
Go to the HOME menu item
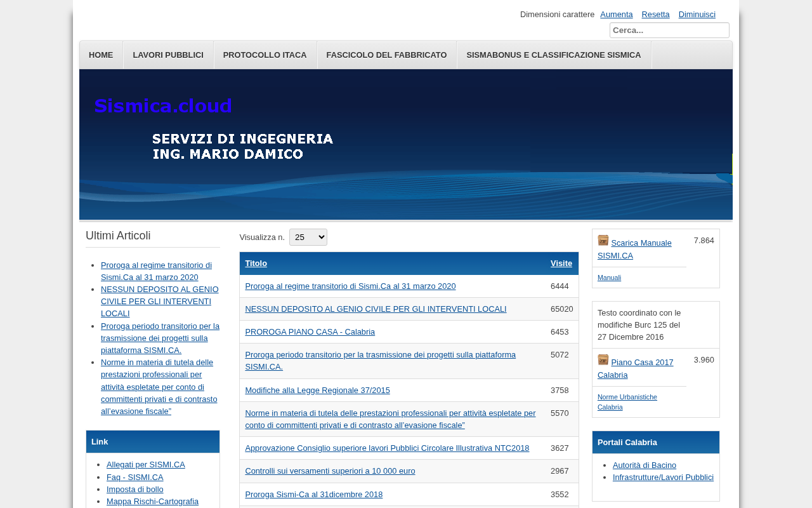coord(101,55)
